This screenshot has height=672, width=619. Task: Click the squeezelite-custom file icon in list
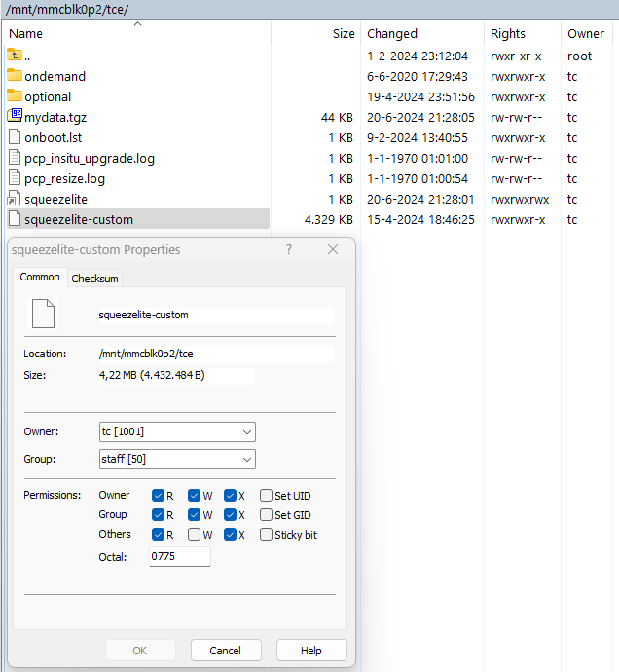click(x=15, y=218)
